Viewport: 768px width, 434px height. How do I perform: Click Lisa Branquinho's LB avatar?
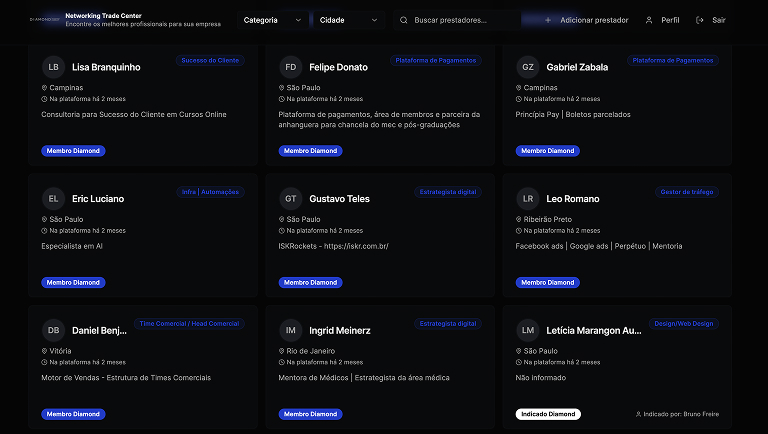coord(53,67)
